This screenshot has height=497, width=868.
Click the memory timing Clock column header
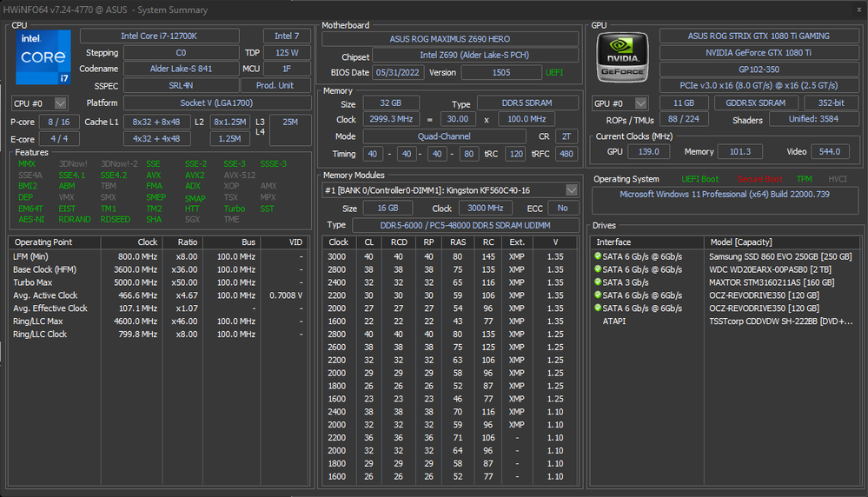(338, 242)
